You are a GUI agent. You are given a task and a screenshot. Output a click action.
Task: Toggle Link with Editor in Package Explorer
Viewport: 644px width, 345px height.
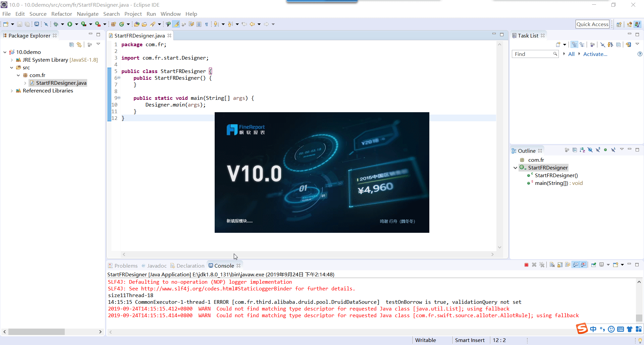point(79,45)
